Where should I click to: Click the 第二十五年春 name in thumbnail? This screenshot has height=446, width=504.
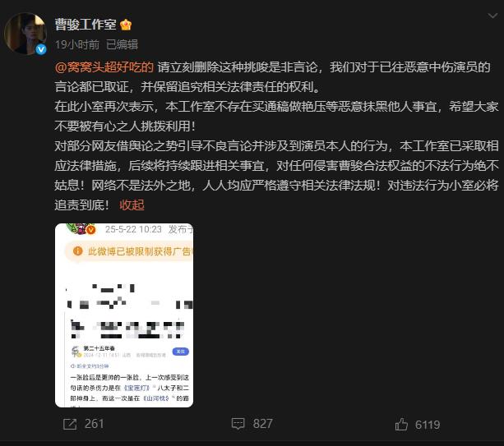99,348
